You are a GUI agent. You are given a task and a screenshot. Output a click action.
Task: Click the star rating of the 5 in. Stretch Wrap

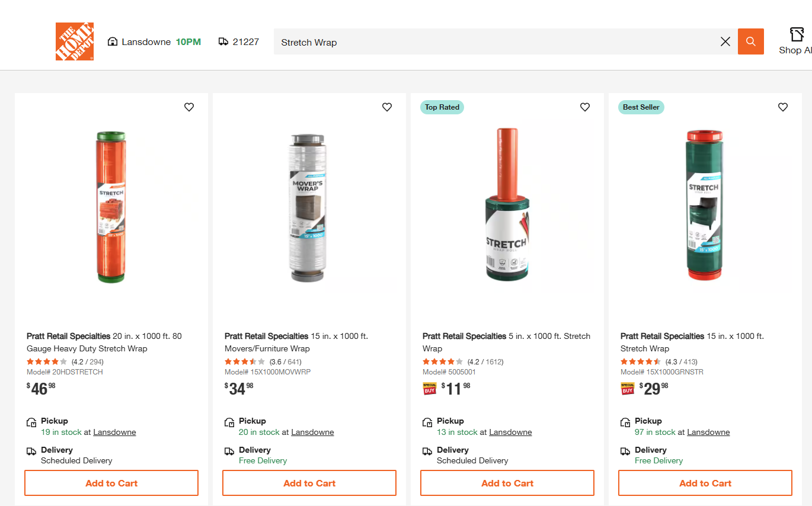[442, 361]
